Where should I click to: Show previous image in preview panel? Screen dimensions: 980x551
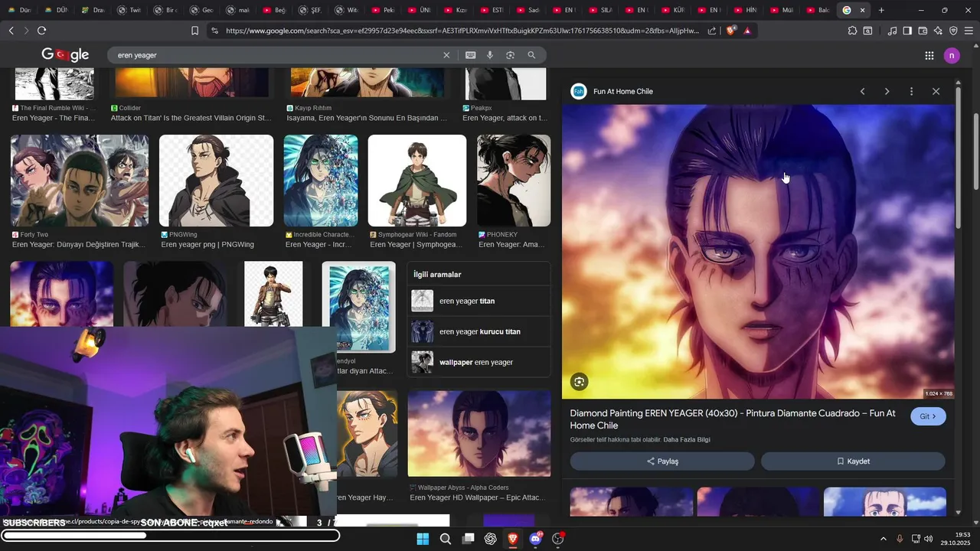(862, 91)
